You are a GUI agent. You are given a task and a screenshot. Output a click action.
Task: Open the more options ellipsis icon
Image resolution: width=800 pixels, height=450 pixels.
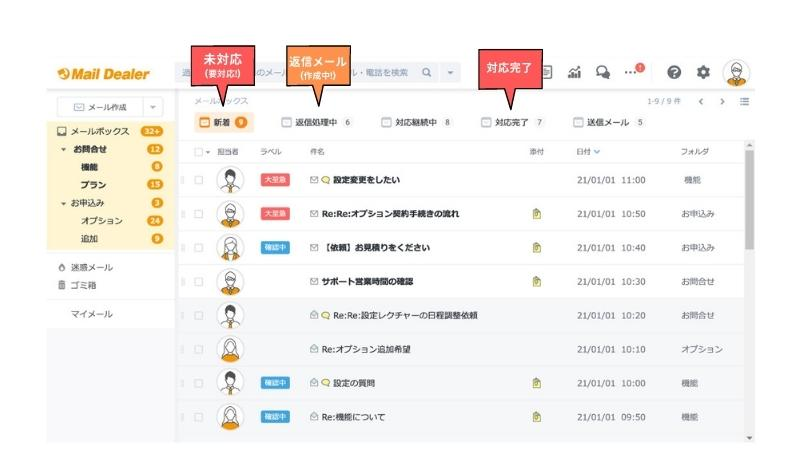point(631,72)
